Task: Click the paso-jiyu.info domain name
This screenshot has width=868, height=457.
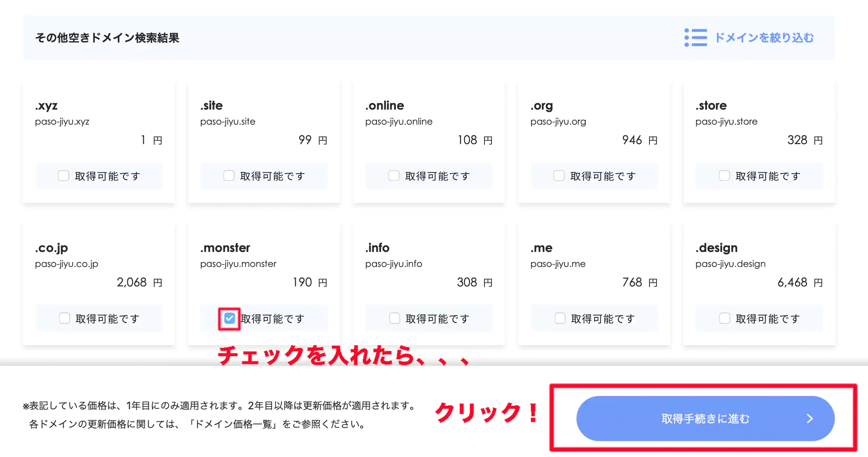Action: coord(394,264)
